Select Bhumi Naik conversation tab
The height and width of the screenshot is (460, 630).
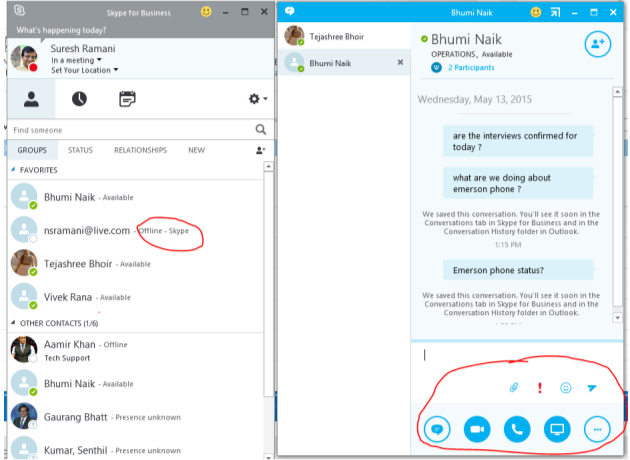coord(344,63)
